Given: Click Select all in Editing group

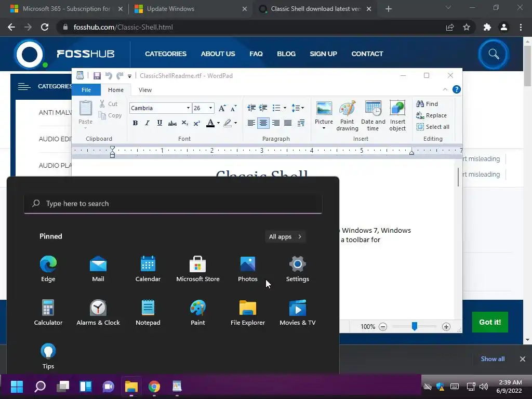Looking at the screenshot, I should [433, 127].
